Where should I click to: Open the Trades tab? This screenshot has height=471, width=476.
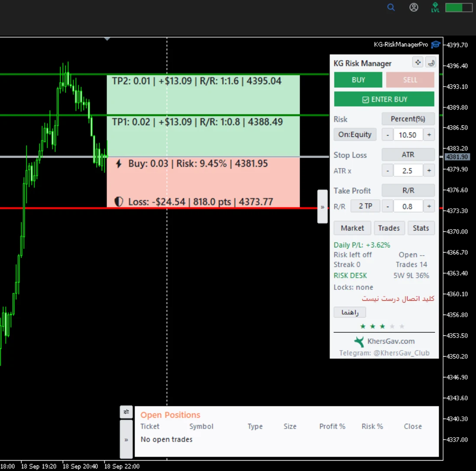(x=389, y=228)
